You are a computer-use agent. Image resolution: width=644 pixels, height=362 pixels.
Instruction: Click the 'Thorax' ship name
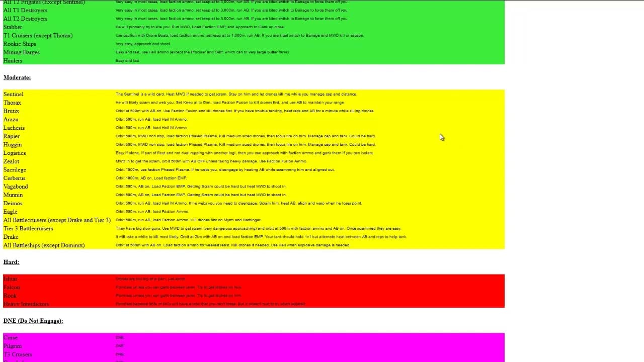click(12, 103)
